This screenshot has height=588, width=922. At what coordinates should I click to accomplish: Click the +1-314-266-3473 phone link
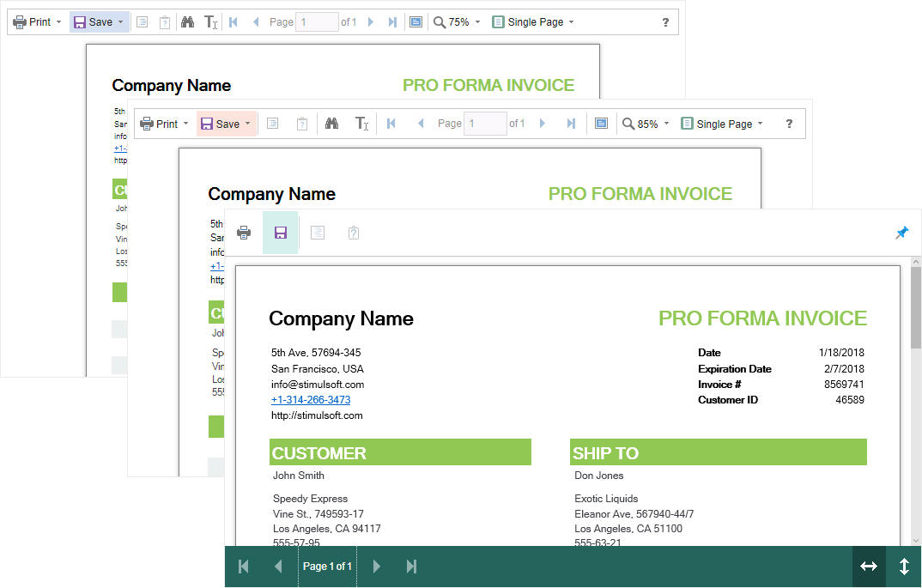point(311,399)
